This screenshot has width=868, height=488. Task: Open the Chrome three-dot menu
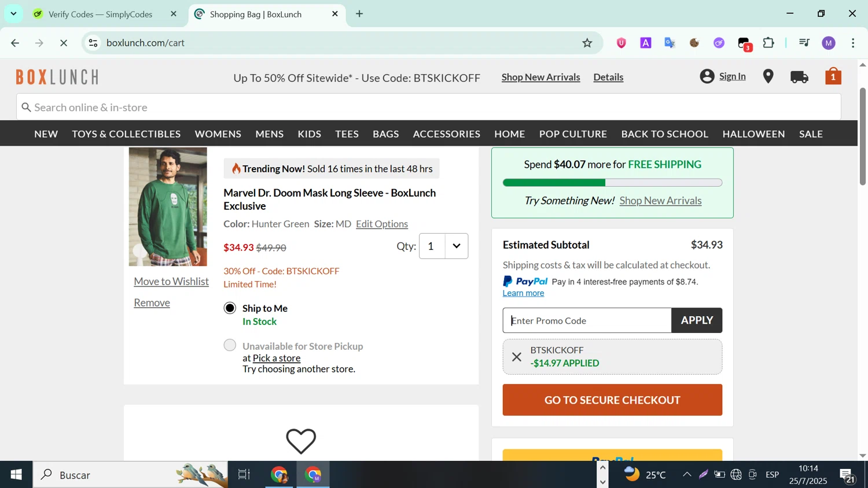click(853, 43)
